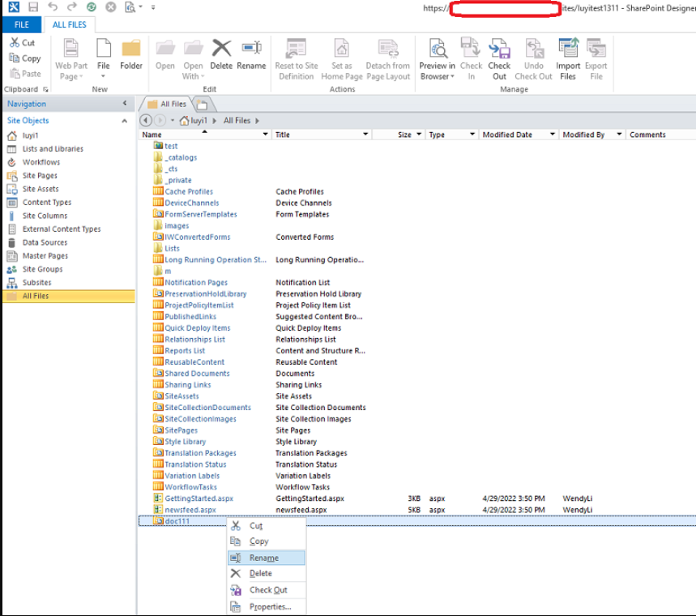Image resolution: width=696 pixels, height=616 pixels.
Task: Select the Style Library folder
Action: click(x=185, y=442)
